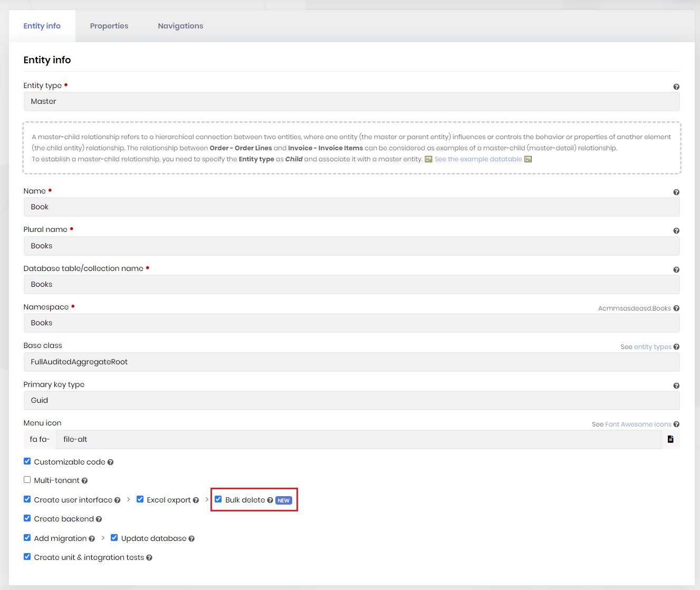Enable the Multi-tenant checkbox
The height and width of the screenshot is (590, 700).
(x=27, y=480)
